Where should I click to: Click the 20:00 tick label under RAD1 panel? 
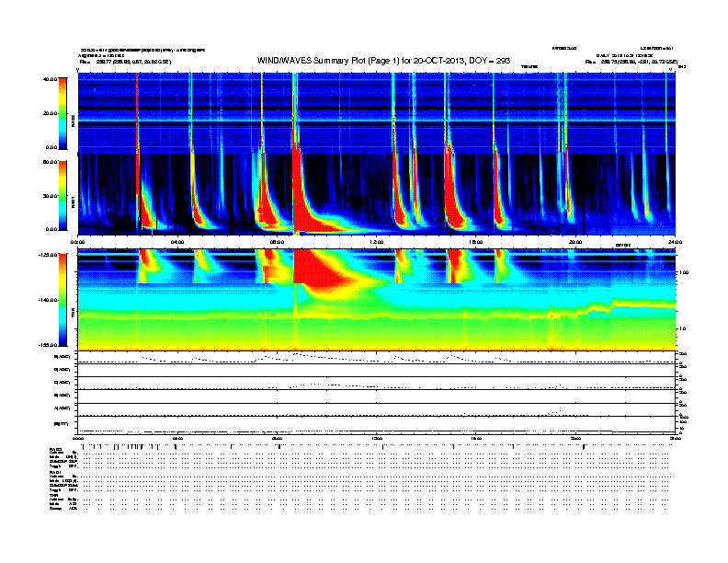point(575,242)
